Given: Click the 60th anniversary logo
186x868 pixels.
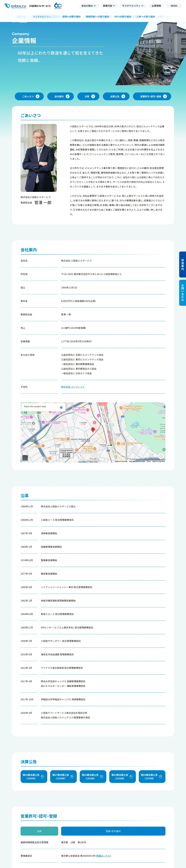Looking at the screenshot, I should (x=58, y=6).
